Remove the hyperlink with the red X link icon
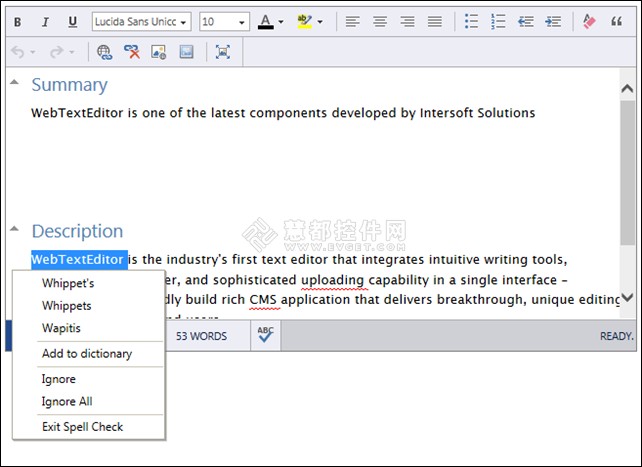 click(x=132, y=52)
